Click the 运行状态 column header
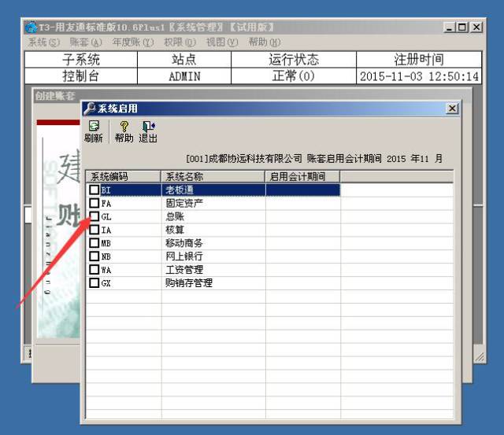 [x=294, y=60]
